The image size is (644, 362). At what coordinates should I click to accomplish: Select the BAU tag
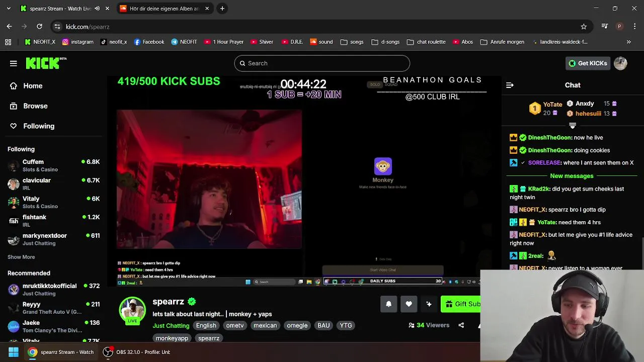click(324, 325)
